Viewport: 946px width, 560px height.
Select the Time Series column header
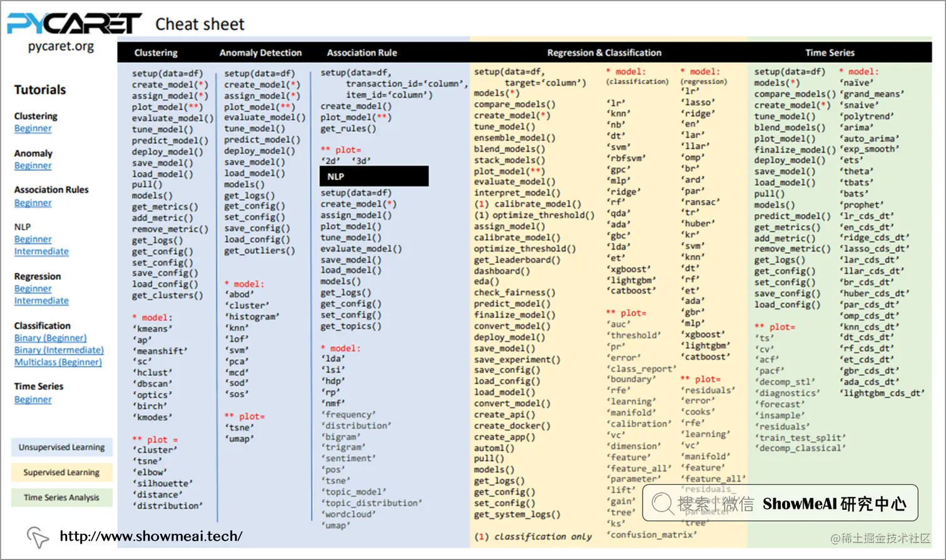pyautogui.click(x=830, y=53)
